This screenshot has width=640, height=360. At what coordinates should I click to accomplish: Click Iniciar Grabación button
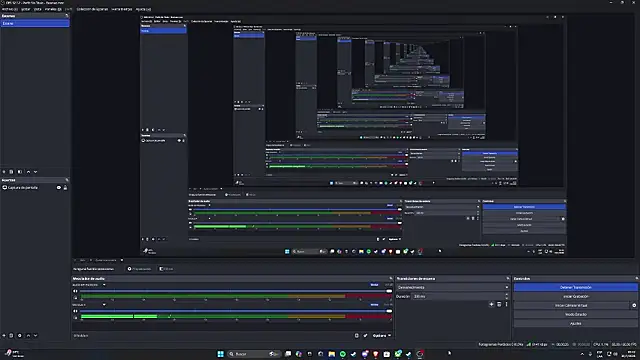pyautogui.click(x=576, y=296)
